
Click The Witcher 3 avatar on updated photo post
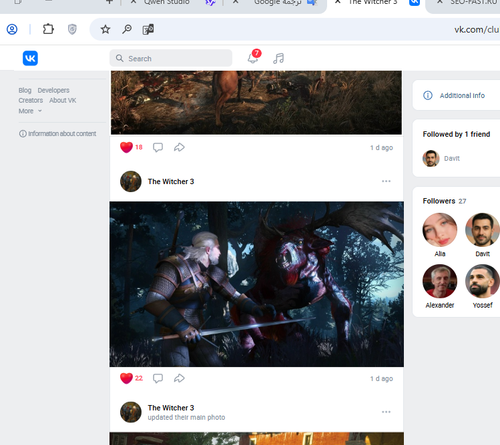131,412
